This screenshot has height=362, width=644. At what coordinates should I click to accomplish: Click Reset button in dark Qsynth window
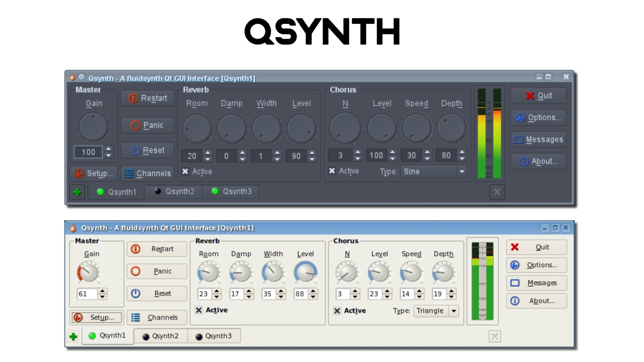click(x=148, y=150)
